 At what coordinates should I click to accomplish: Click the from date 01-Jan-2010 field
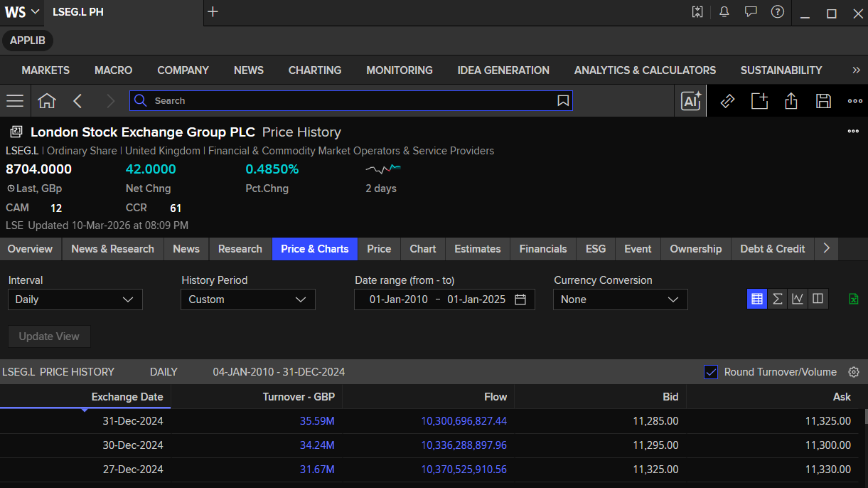[x=399, y=299]
